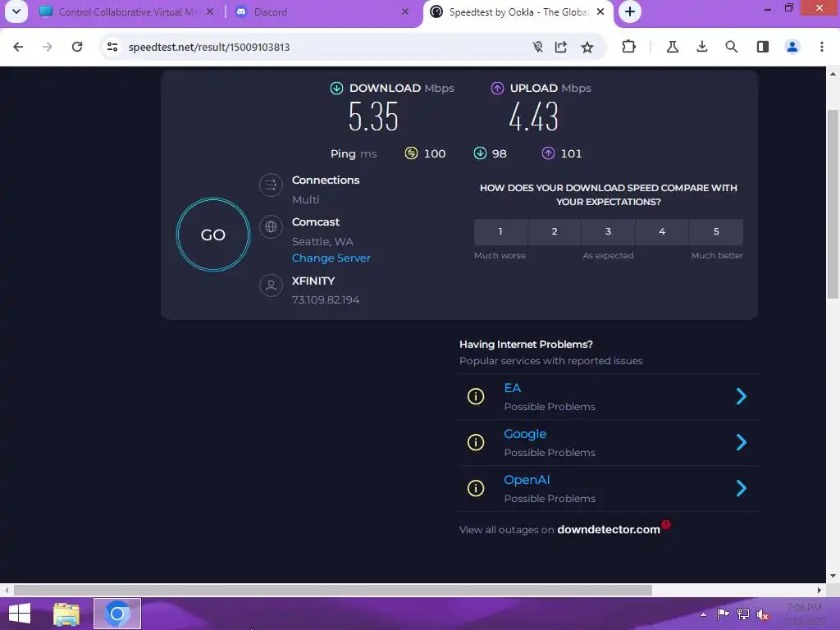Click the vertical scrollbar down arrow
This screenshot has width=840, height=630.
tap(833, 577)
